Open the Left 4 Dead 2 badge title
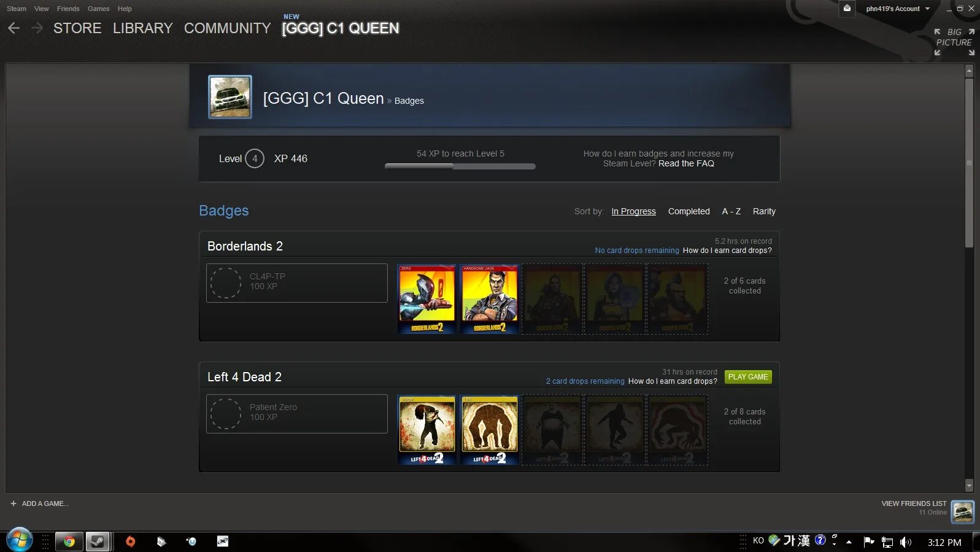This screenshot has width=980, height=552. point(244,377)
